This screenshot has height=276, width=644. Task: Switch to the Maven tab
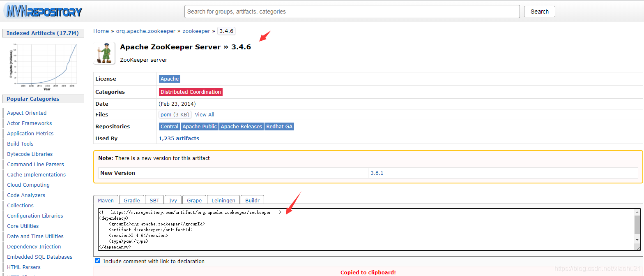[106, 200]
